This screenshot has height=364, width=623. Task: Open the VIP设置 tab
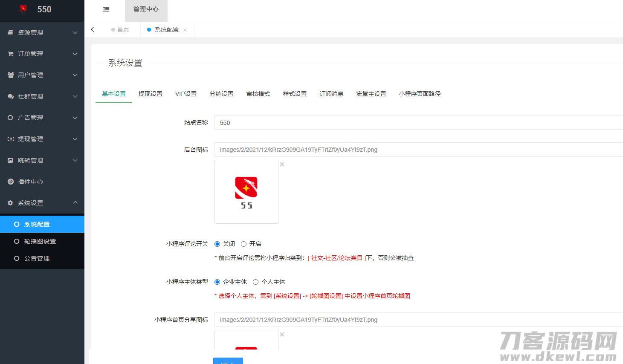point(186,94)
